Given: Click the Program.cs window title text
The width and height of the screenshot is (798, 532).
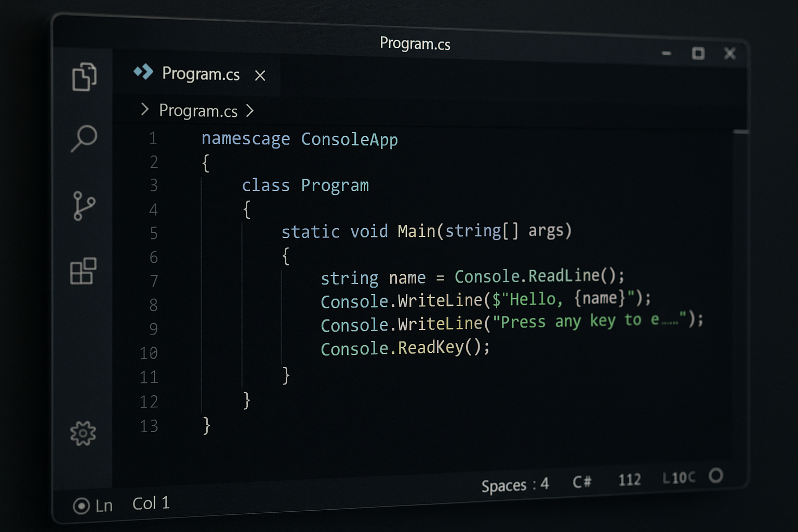Looking at the screenshot, I should 415,43.
